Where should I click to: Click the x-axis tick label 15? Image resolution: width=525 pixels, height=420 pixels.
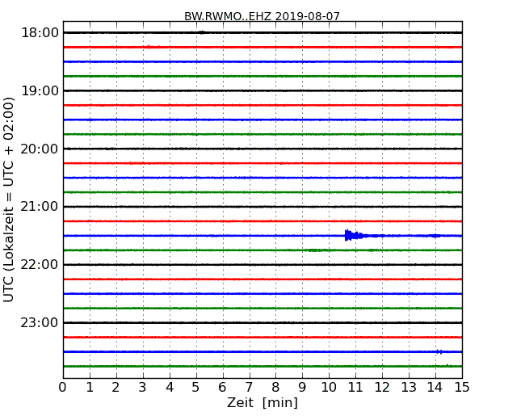pos(462,388)
